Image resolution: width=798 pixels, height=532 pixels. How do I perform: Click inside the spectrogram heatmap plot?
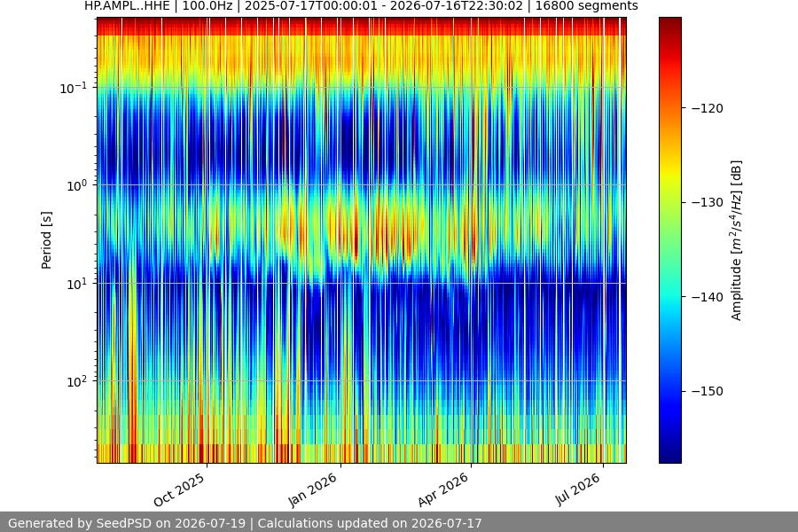click(362, 239)
